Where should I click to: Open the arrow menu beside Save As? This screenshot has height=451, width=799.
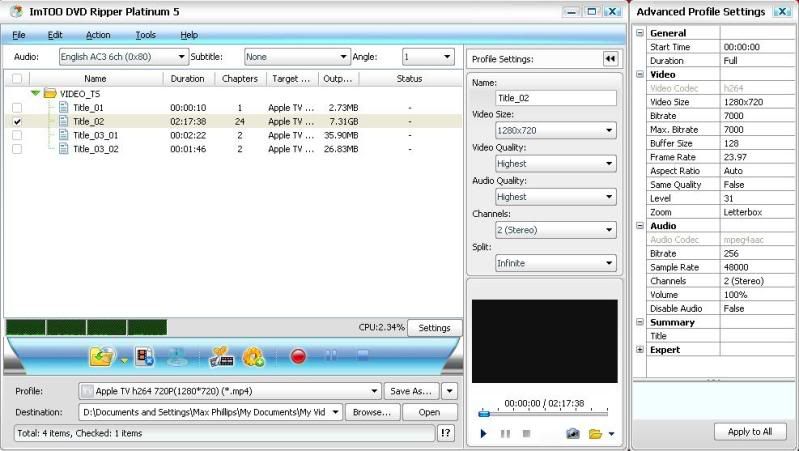click(449, 391)
